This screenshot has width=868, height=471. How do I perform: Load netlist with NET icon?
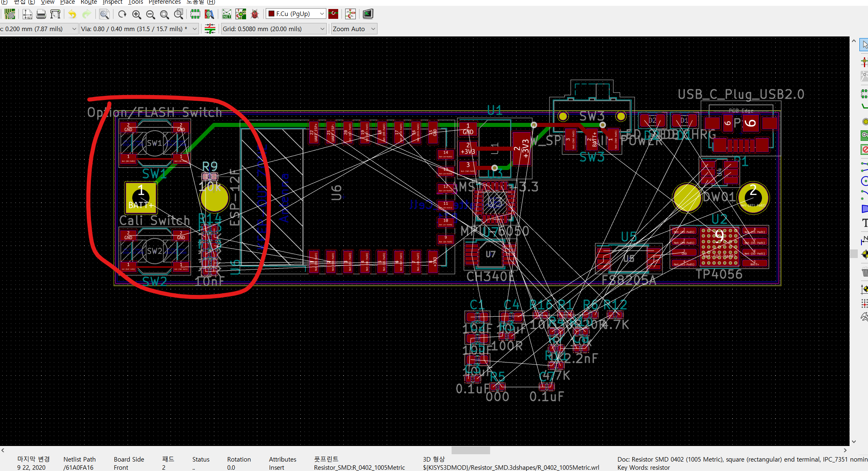(226, 14)
